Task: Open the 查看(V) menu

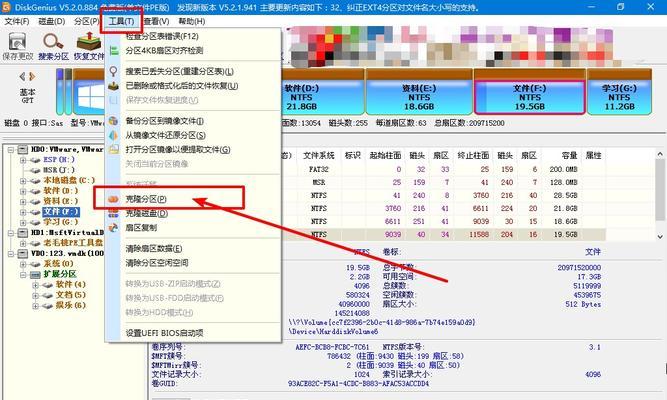Action: 157,21
